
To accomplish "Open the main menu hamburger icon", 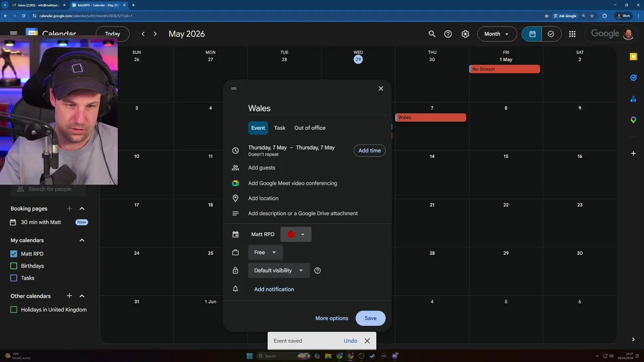I will coord(14,34).
